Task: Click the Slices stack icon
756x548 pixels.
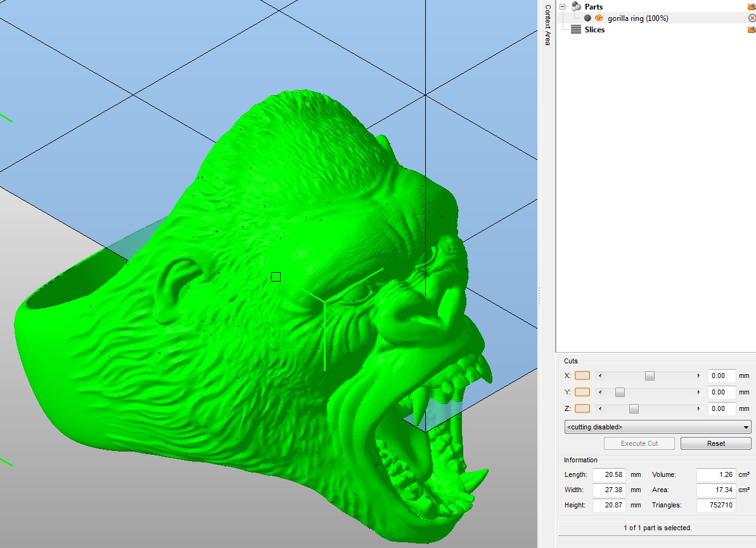Action: tap(575, 29)
